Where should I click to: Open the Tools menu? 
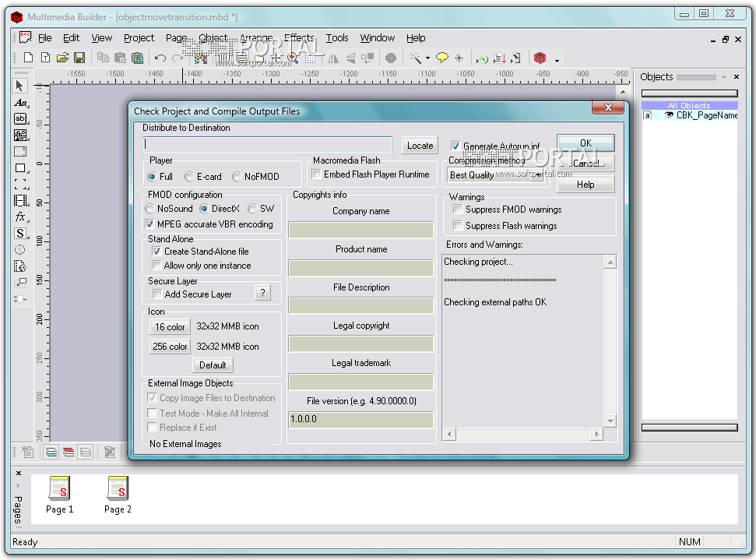pyautogui.click(x=337, y=37)
